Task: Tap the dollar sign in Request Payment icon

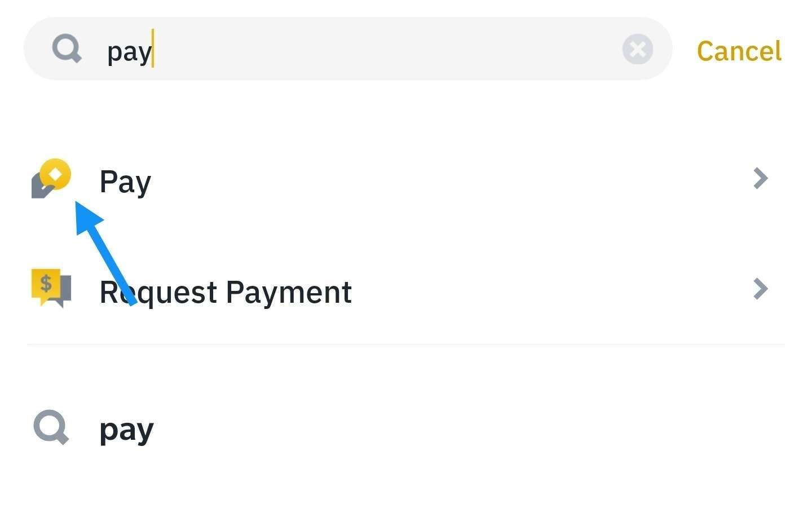Action: [46, 283]
